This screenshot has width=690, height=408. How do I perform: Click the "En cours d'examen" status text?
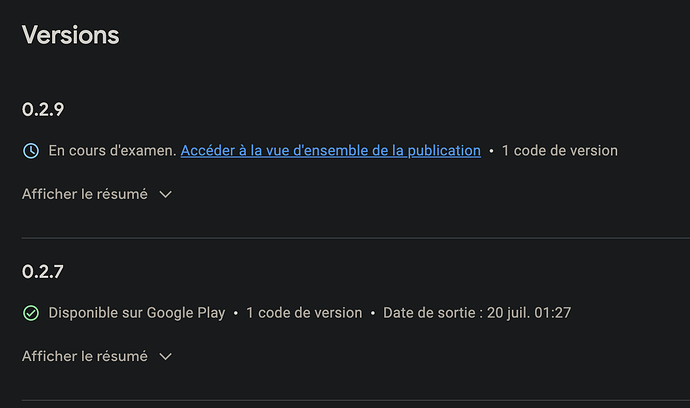click(112, 151)
